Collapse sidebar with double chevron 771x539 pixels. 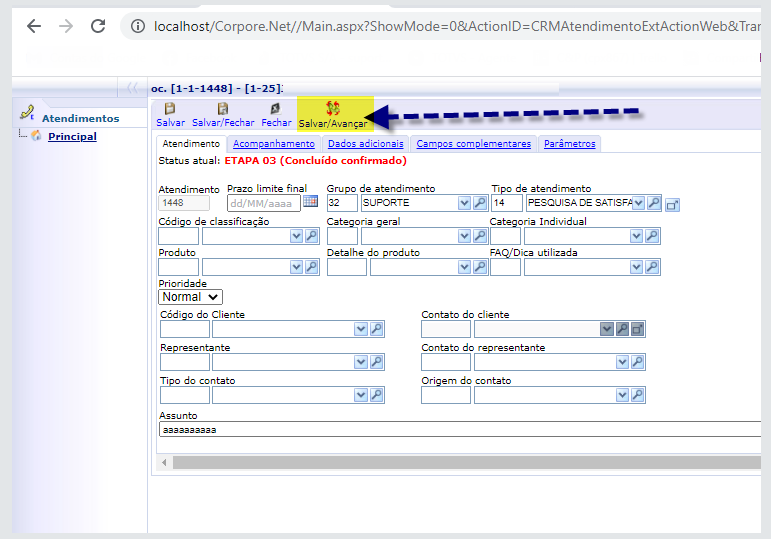(x=132, y=88)
